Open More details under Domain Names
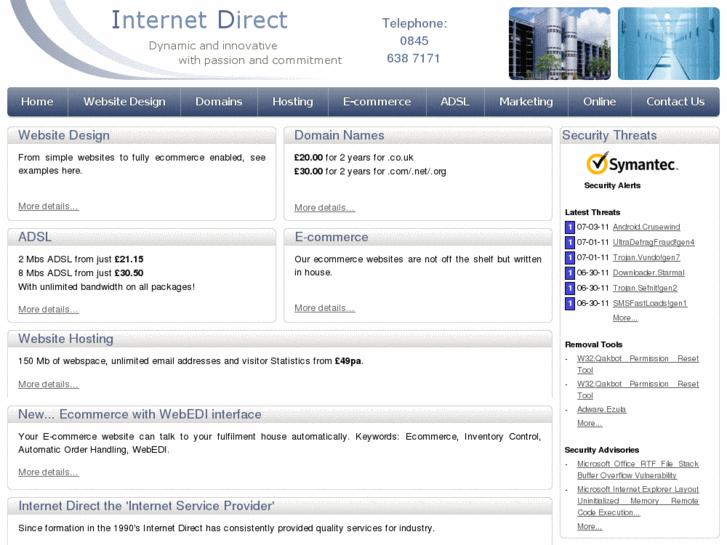 [325, 208]
